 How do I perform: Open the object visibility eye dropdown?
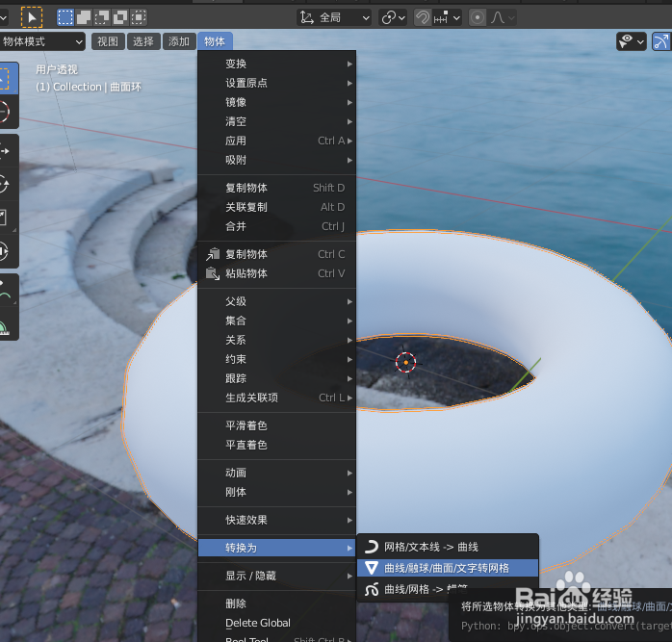[632, 41]
